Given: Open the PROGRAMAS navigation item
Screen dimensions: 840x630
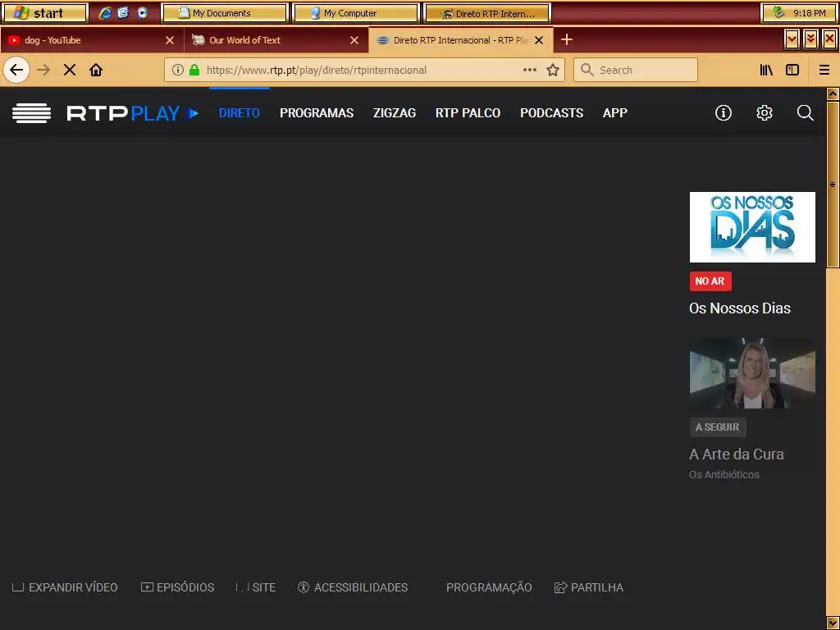Looking at the screenshot, I should point(317,113).
